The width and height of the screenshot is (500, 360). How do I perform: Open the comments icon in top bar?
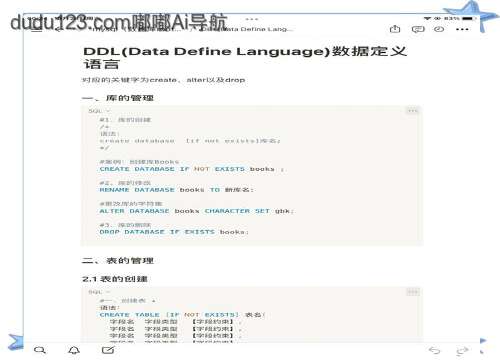pos(418,29)
